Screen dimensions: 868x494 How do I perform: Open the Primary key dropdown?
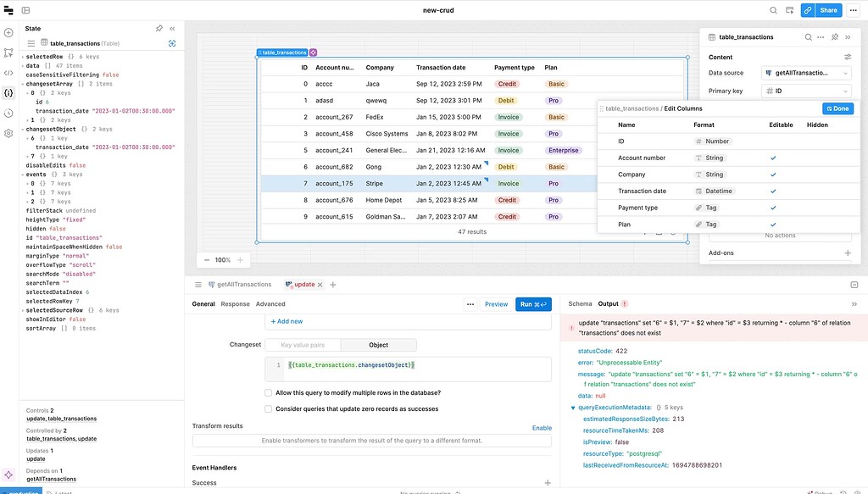tap(807, 91)
